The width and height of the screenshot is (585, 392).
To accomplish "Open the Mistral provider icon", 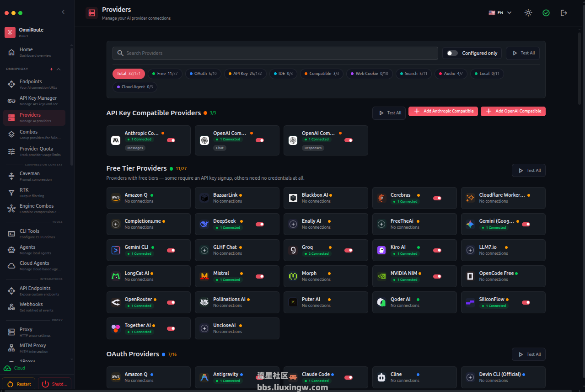I will click(204, 276).
